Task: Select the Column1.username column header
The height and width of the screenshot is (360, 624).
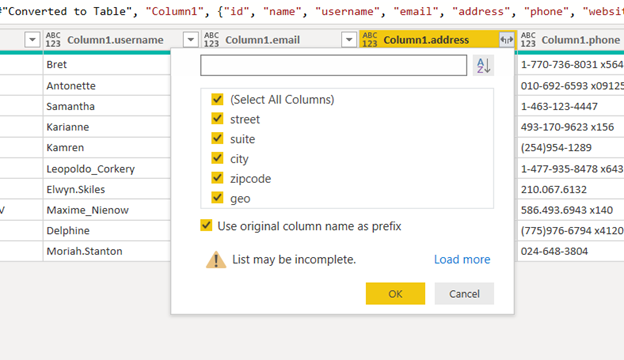Action: 115,40
